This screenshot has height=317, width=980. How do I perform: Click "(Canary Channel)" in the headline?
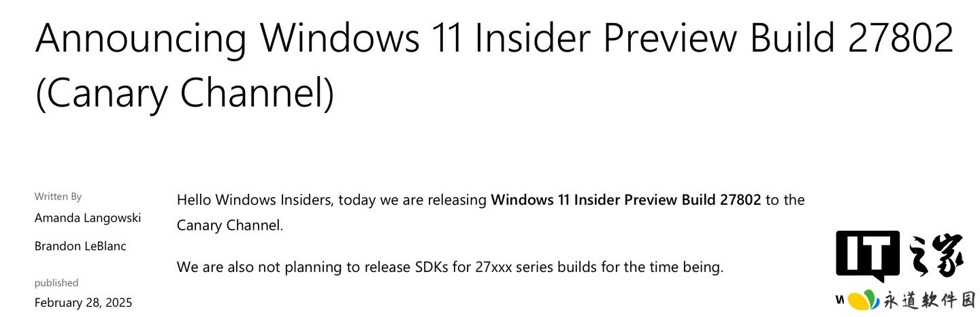point(184,94)
